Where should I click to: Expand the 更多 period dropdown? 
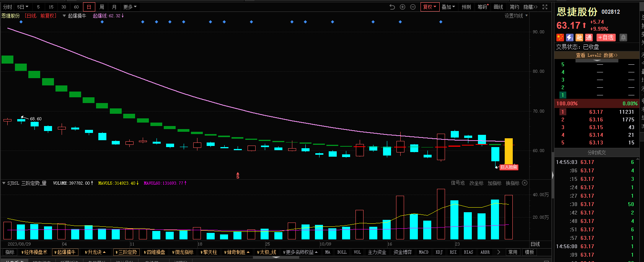point(130,7)
